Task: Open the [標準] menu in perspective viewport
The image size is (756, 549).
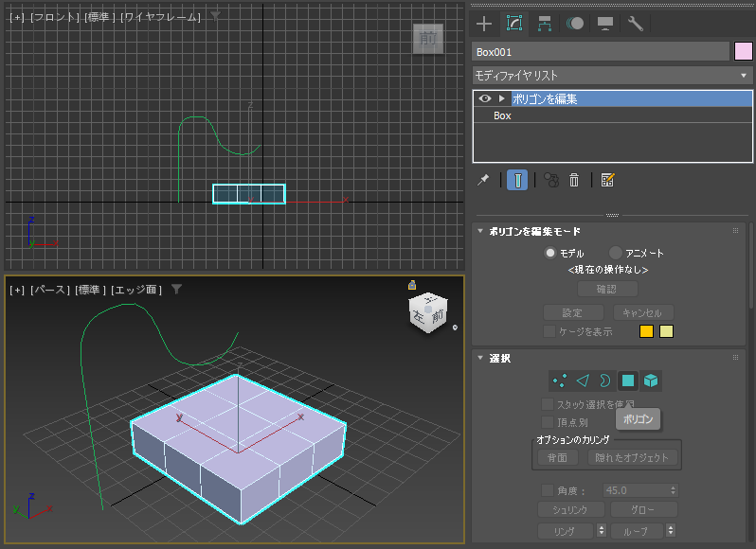Action: (90, 290)
